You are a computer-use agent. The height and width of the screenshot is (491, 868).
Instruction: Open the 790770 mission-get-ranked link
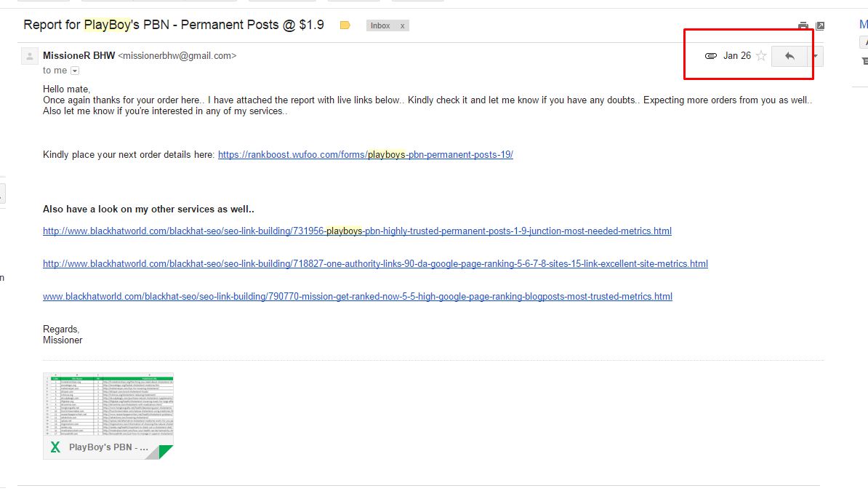point(358,297)
